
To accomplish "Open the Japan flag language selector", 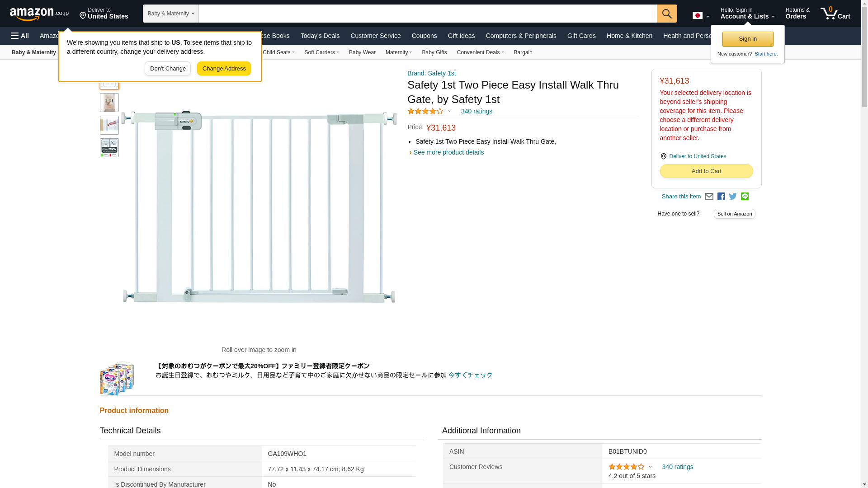I will coord(701,16).
